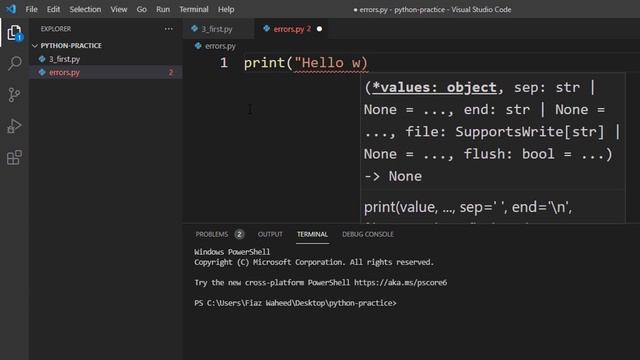This screenshot has width=640, height=360.
Task: Click the "Hello w) string in editor
Action: [331, 63]
